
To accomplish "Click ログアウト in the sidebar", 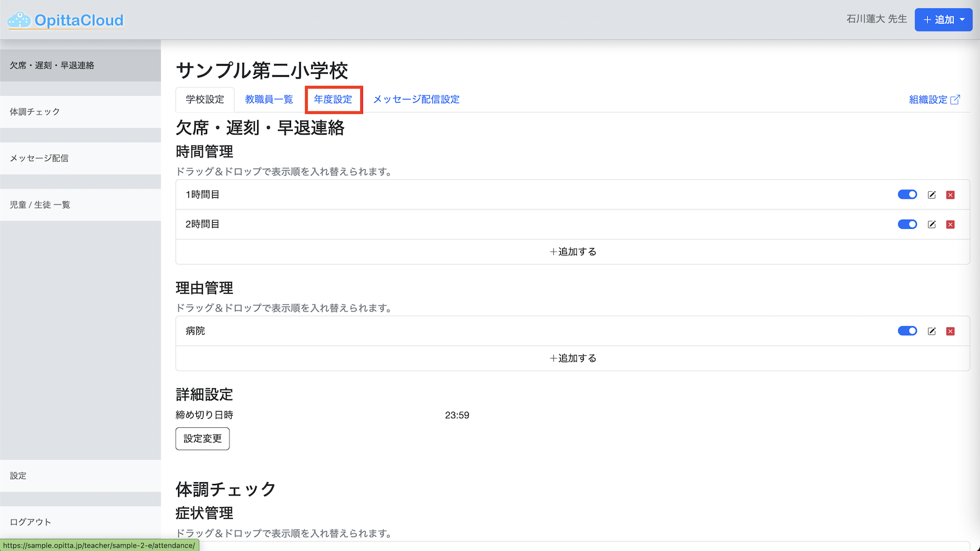I will tap(80, 522).
